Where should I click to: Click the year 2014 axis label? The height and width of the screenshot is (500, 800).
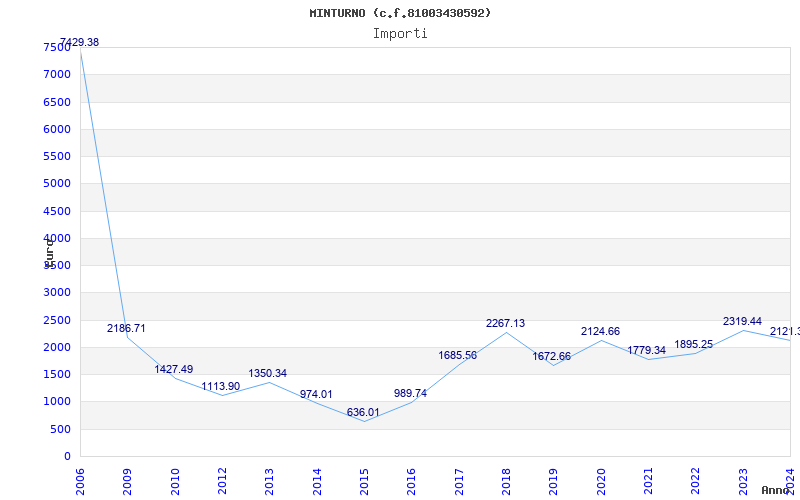coord(317,482)
